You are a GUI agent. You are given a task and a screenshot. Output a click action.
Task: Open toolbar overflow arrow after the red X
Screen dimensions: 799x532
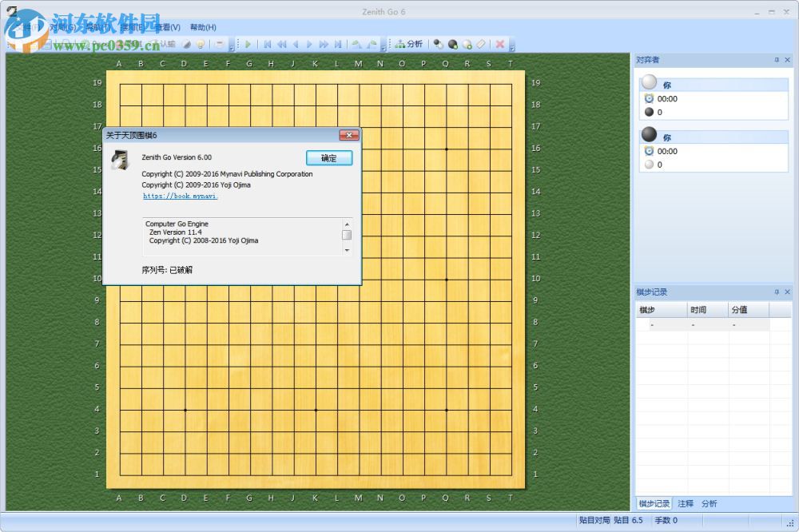pos(512,46)
